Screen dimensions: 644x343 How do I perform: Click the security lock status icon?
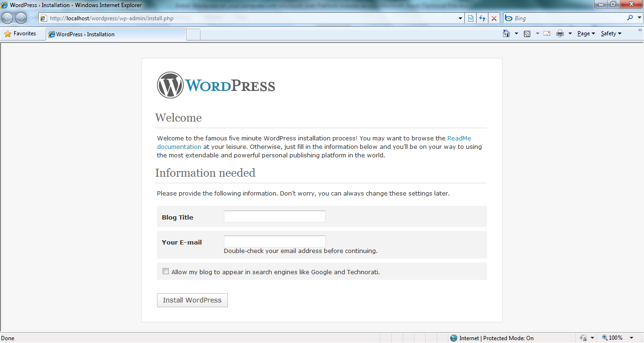pyautogui.click(x=583, y=338)
